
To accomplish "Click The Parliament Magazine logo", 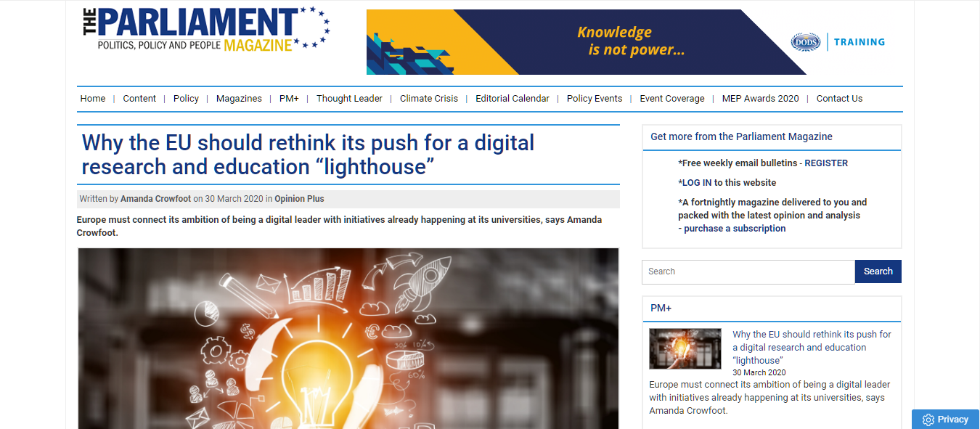I will 206,30.
